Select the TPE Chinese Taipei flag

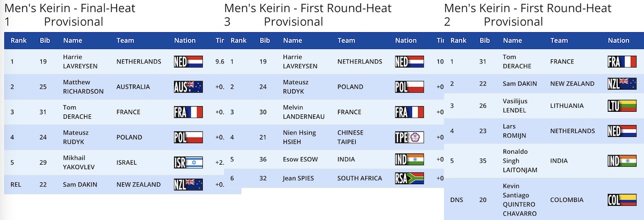point(410,137)
